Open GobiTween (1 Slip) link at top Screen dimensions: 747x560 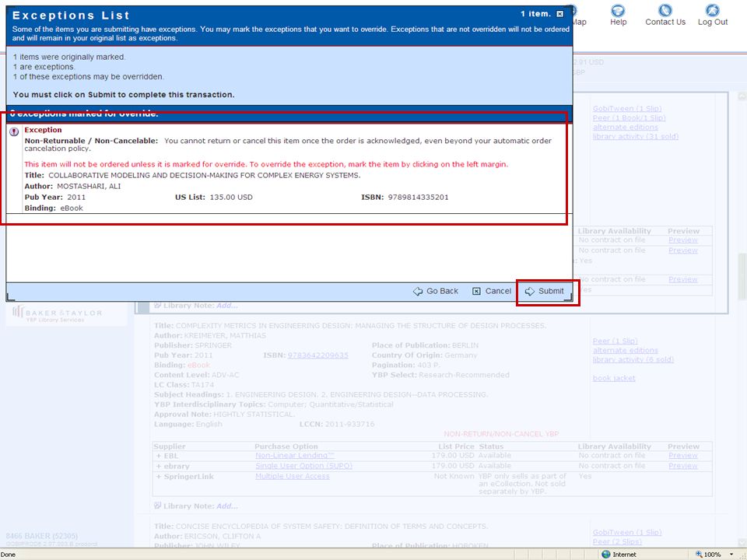pyautogui.click(x=627, y=109)
